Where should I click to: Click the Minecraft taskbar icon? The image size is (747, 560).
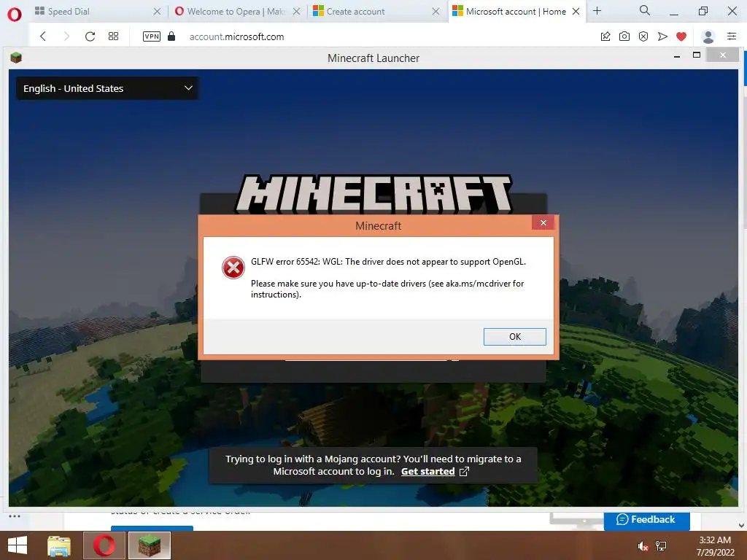coord(150,545)
